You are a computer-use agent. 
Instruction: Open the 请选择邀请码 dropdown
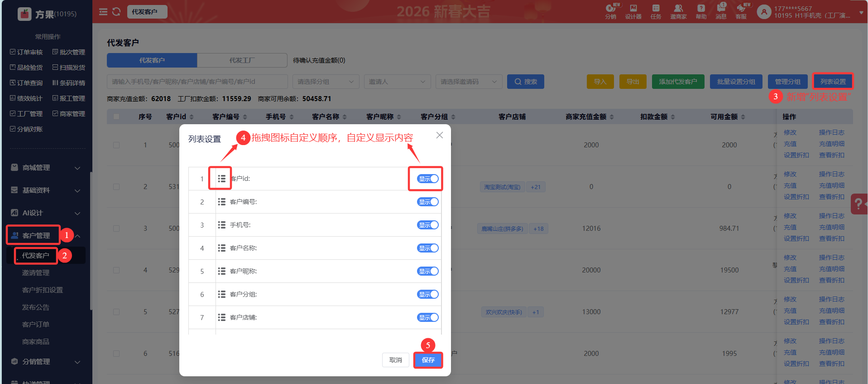coord(469,82)
